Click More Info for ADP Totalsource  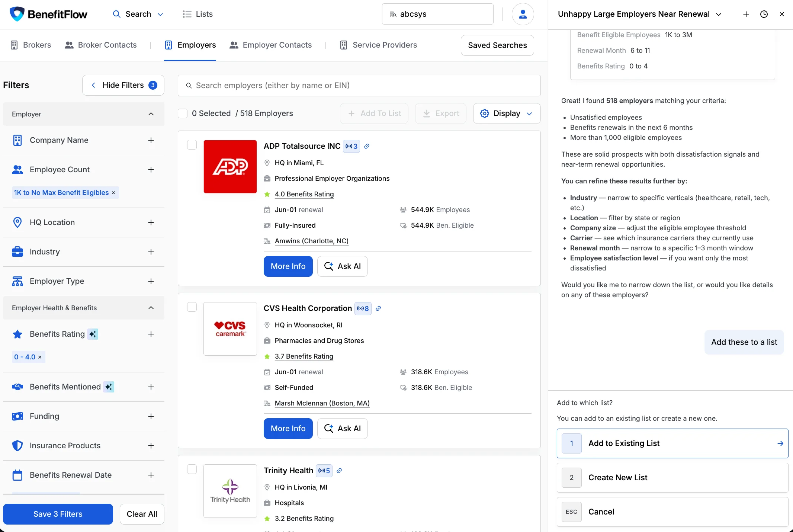[288, 266]
